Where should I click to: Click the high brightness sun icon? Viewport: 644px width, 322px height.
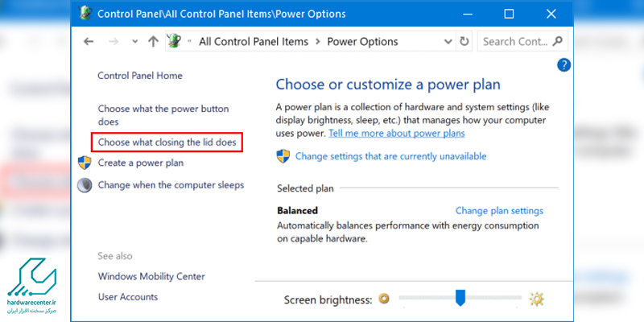click(537, 299)
